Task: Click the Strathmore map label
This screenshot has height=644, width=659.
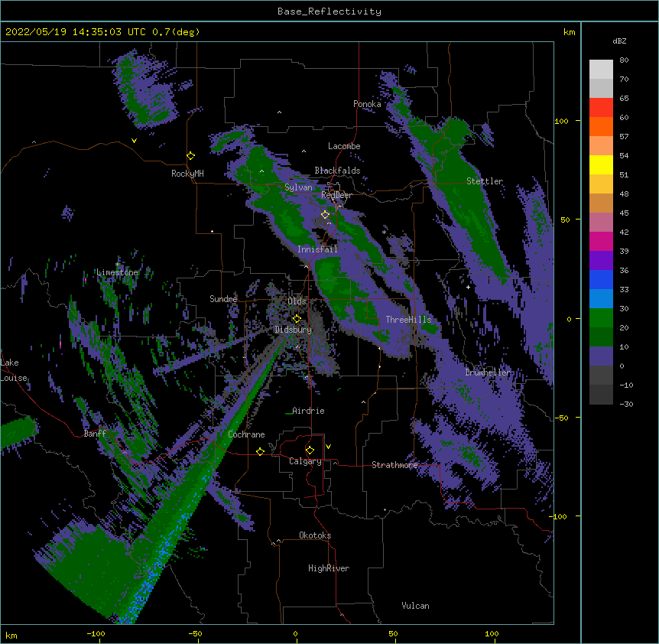Action: (x=394, y=465)
